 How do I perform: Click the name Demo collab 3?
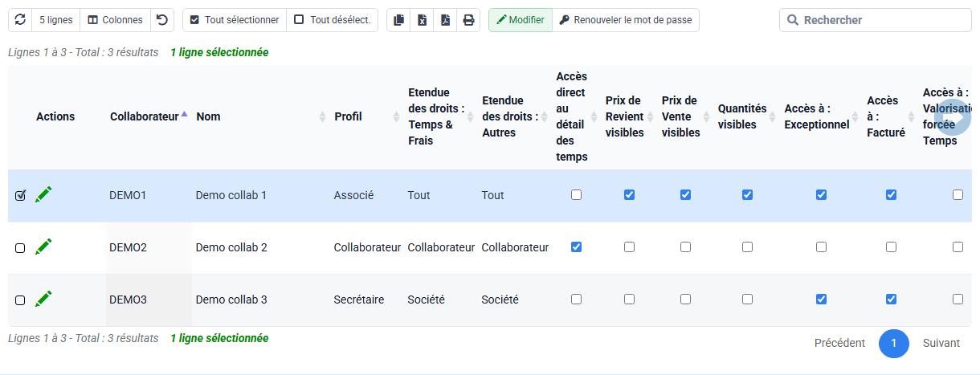pyautogui.click(x=231, y=300)
